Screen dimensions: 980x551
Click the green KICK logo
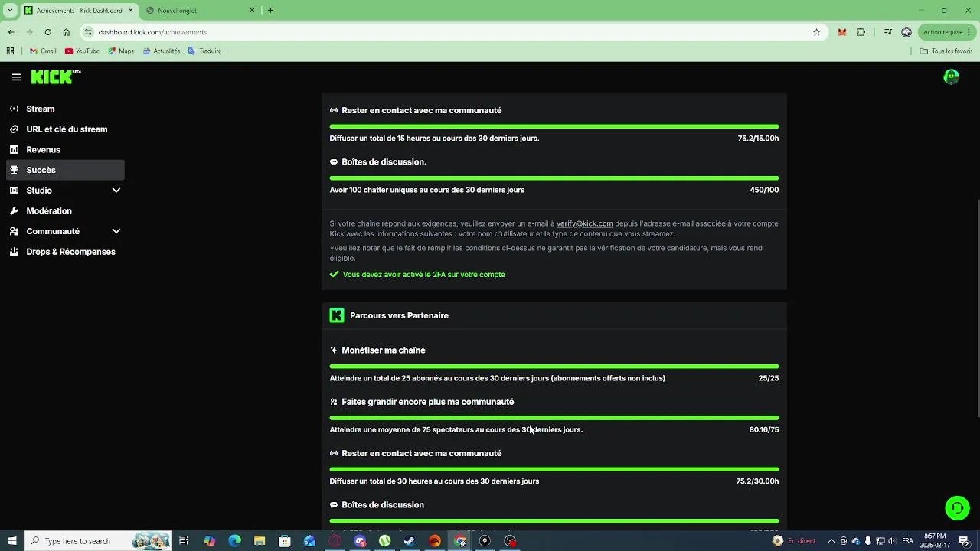[x=55, y=77]
